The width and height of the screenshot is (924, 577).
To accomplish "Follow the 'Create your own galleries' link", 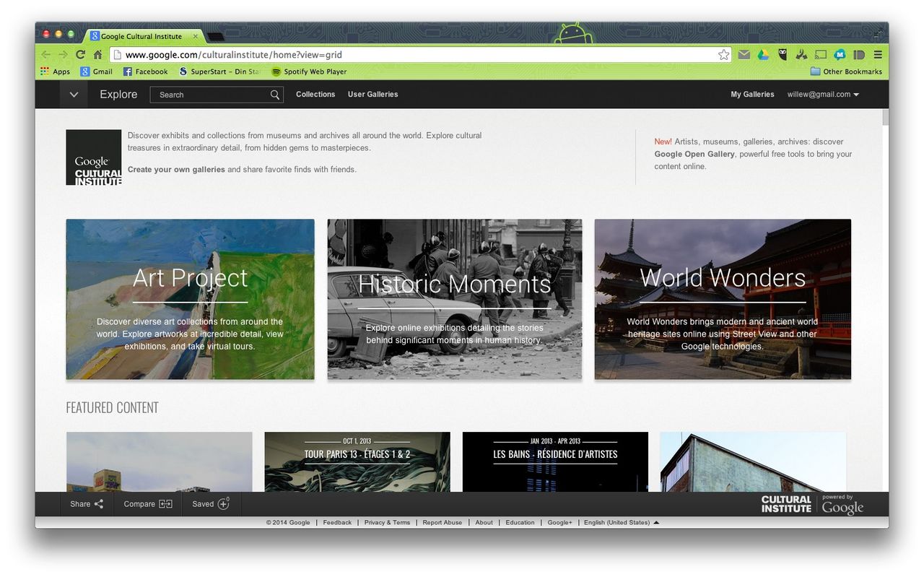I will tap(176, 170).
